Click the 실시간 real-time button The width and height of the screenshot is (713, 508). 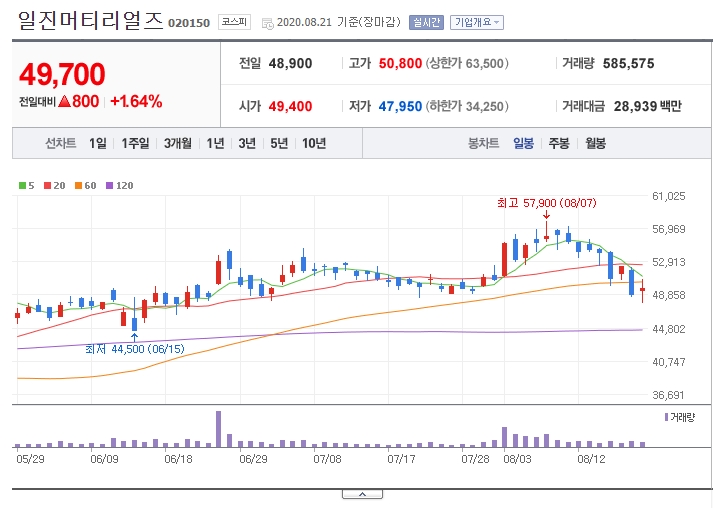pos(426,22)
